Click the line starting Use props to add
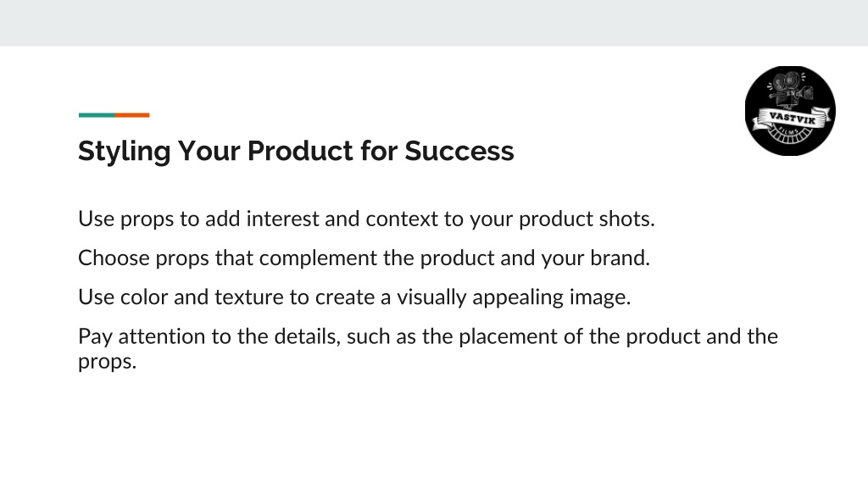Viewport: 868px width, 488px height. (366, 219)
